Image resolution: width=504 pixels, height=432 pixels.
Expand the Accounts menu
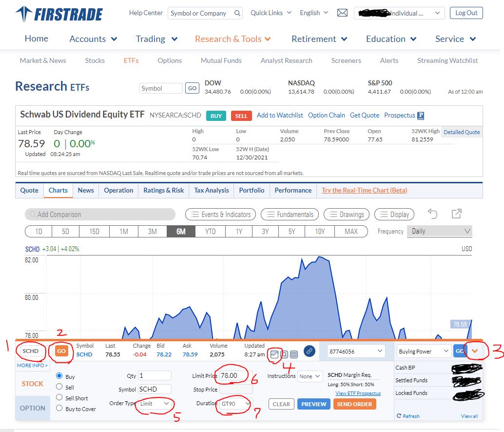93,39
